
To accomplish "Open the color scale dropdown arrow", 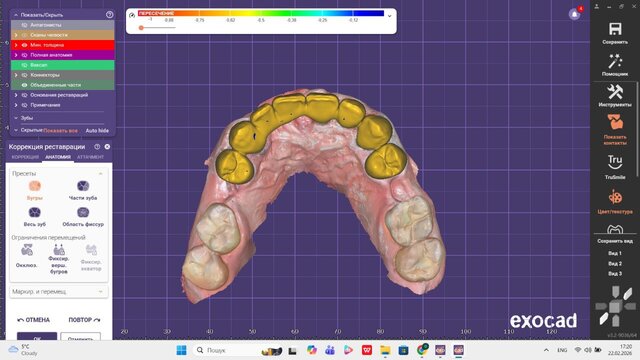I will 389,16.
